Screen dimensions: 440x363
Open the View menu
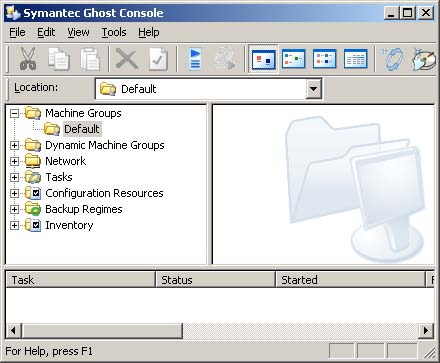point(78,32)
